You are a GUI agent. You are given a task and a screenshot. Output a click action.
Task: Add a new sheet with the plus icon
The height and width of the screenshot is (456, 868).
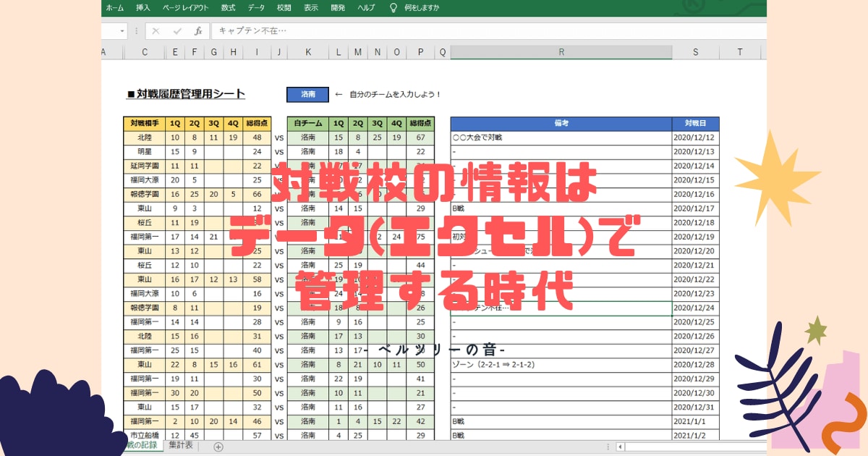point(218,447)
